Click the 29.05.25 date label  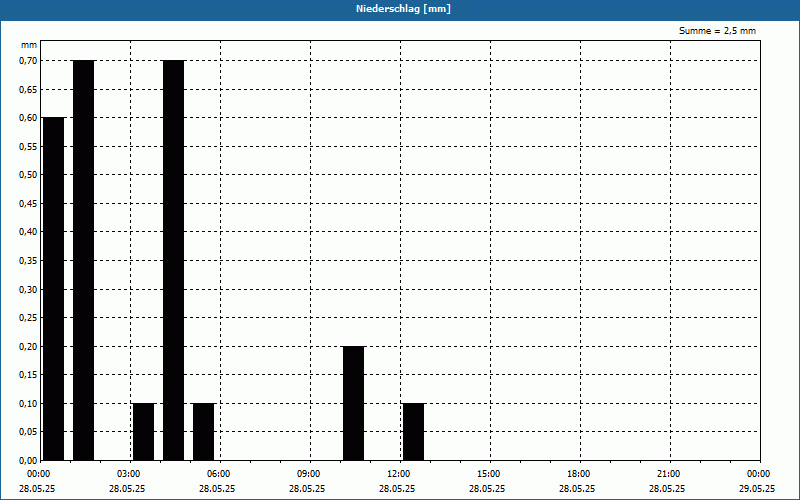click(x=757, y=488)
